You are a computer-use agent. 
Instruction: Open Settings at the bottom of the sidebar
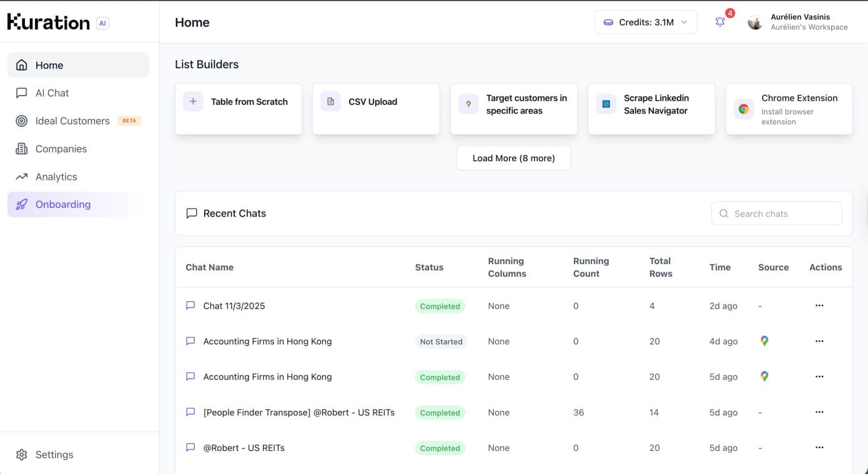pos(54,455)
